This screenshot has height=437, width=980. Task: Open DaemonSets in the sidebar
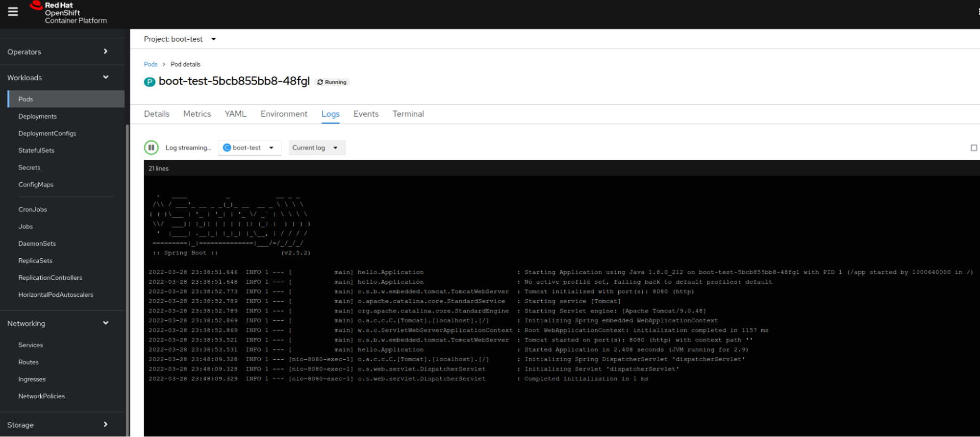point(37,243)
